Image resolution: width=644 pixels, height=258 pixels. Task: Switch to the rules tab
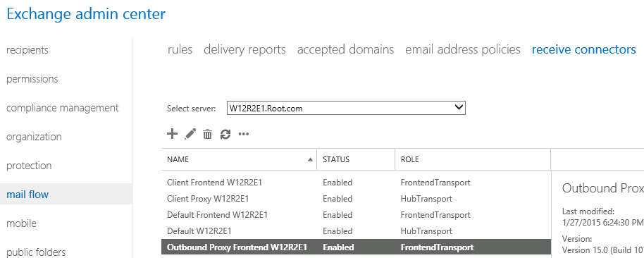pos(180,50)
